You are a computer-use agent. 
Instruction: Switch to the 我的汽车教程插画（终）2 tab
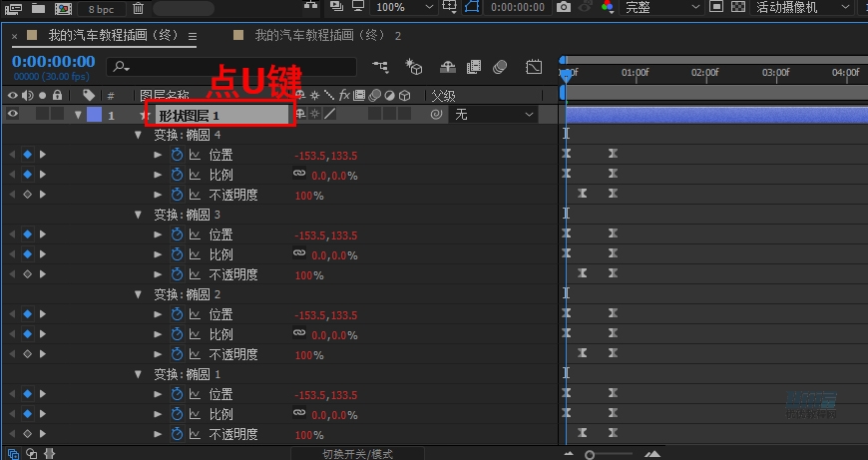click(x=327, y=36)
